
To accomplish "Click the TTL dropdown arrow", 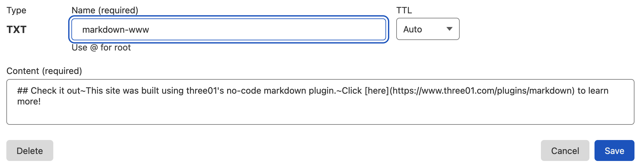I will point(449,29).
